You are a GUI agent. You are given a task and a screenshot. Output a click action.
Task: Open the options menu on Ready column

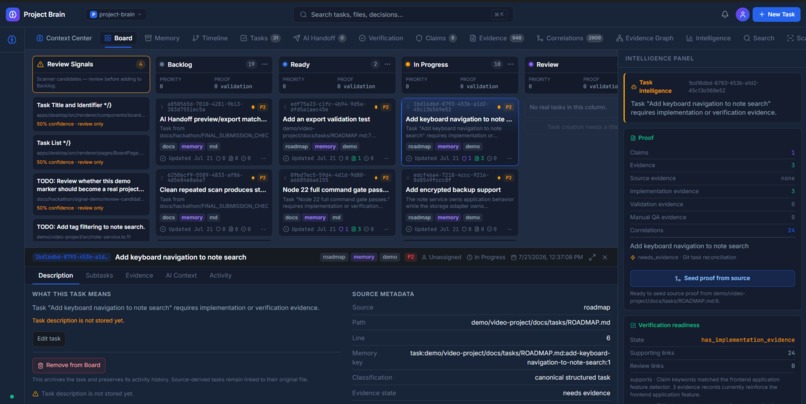tap(388, 64)
